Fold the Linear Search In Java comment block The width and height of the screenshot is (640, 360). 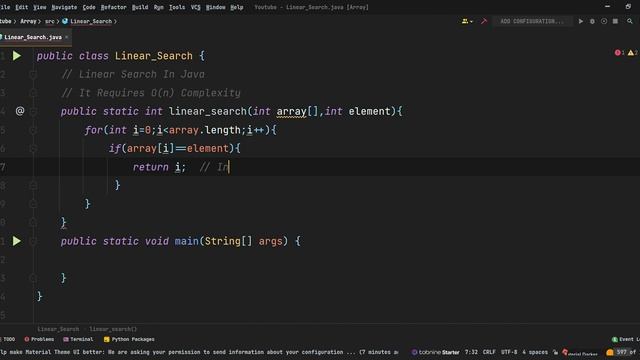coord(33,74)
